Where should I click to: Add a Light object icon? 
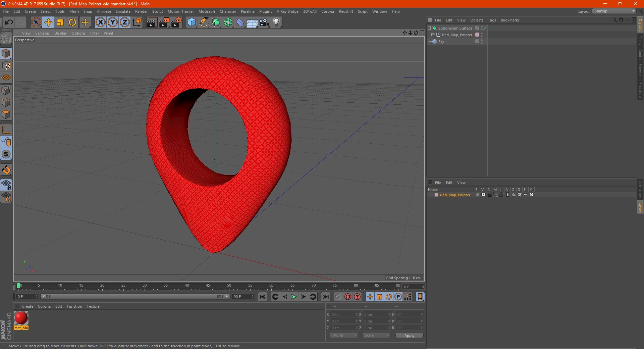pos(276,22)
